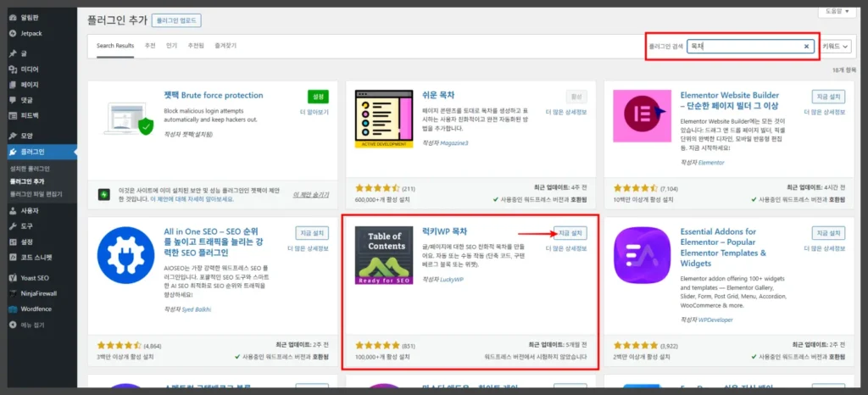The height and width of the screenshot is (395, 868).
Task: Switch to the 추천됨 tab
Action: point(196,46)
